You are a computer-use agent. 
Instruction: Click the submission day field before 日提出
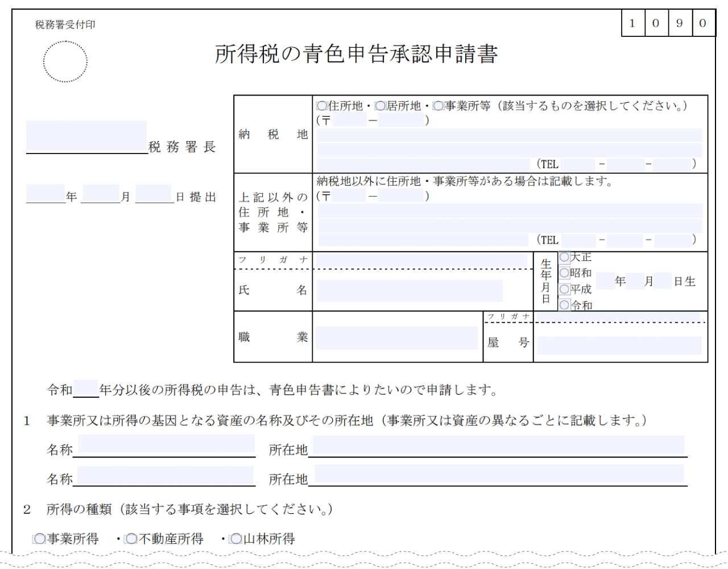point(154,194)
